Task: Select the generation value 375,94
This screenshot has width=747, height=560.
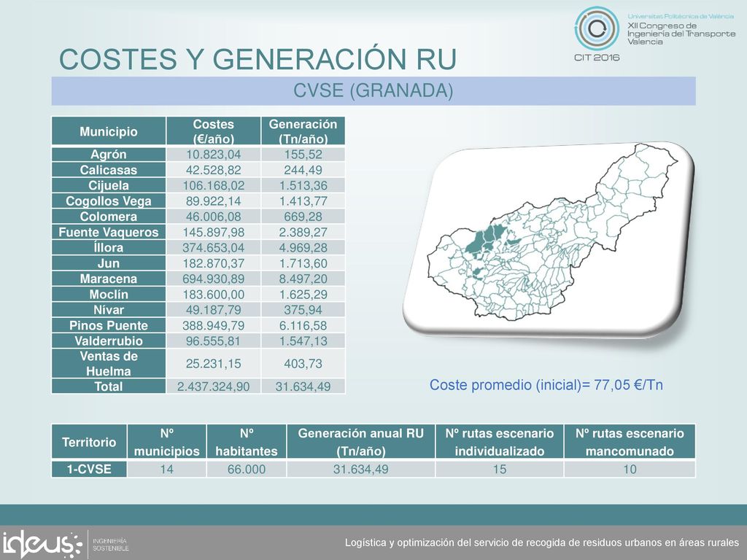Action: [x=303, y=310]
